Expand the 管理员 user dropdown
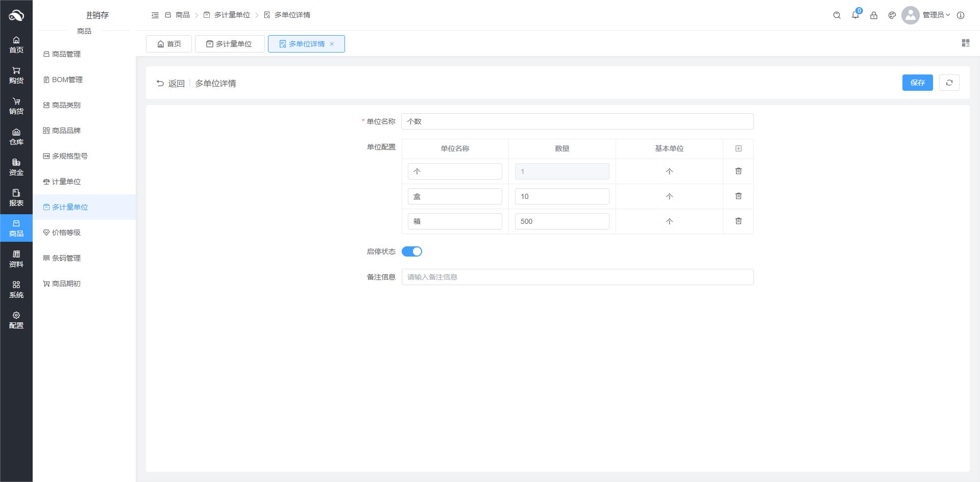Viewport: 980px width, 482px height. [936, 15]
